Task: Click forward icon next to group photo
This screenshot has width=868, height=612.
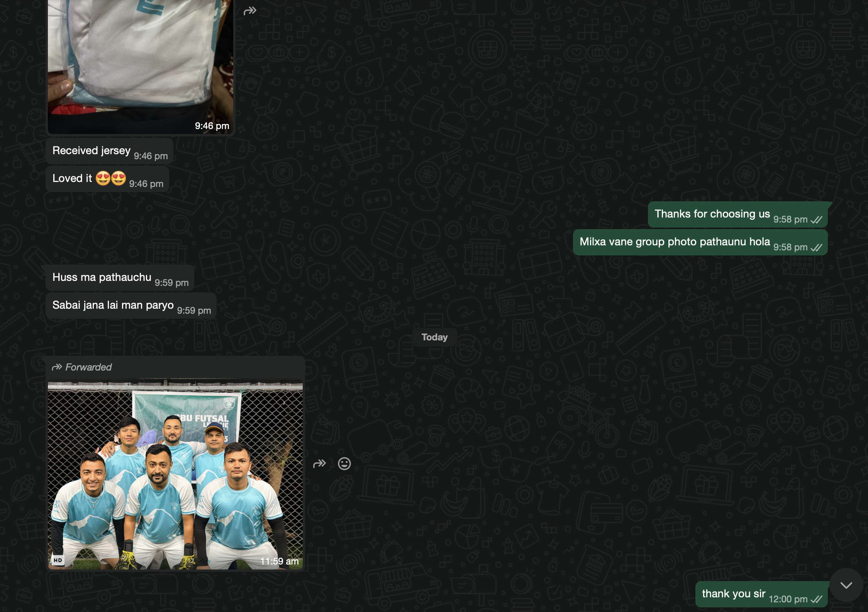Action: [x=319, y=463]
